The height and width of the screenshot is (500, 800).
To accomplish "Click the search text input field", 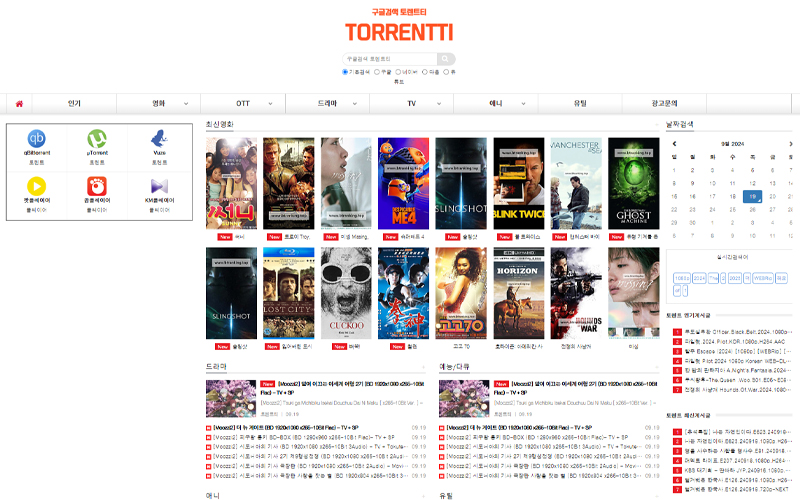I will [390, 59].
